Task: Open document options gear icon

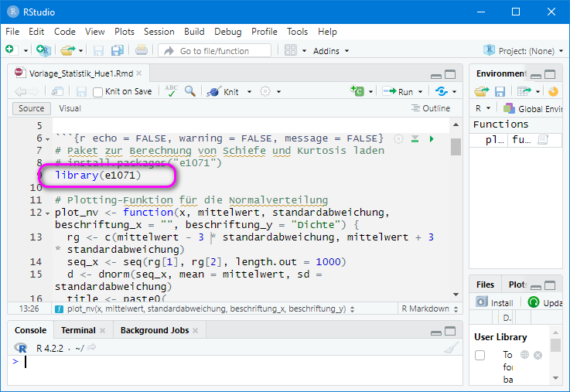Action: point(265,91)
